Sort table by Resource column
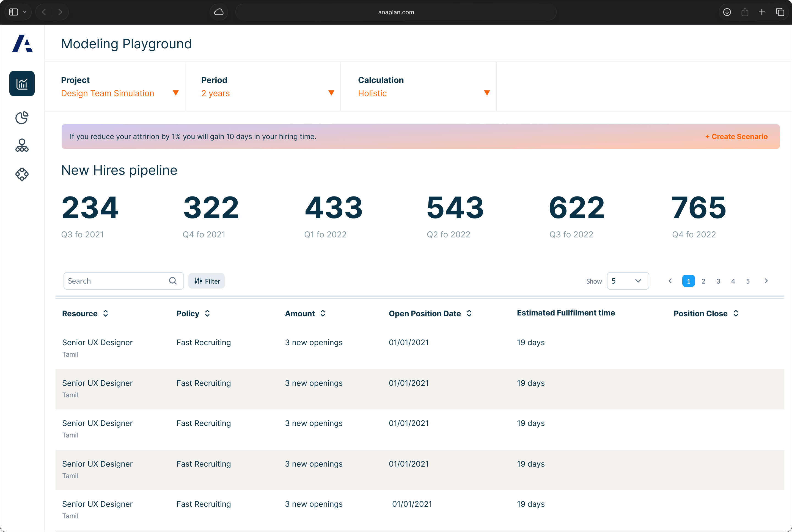Image resolution: width=792 pixels, height=532 pixels. pos(106,314)
